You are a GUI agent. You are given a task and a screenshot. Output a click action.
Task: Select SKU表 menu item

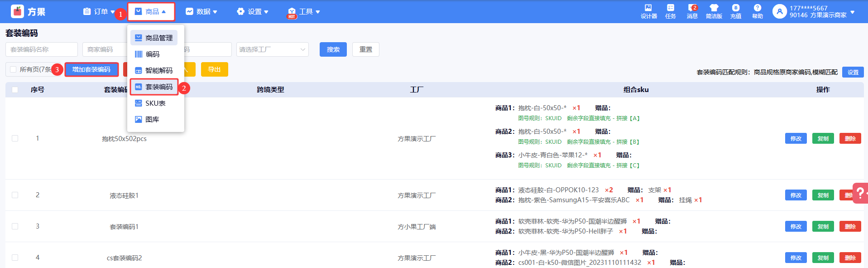pos(154,103)
